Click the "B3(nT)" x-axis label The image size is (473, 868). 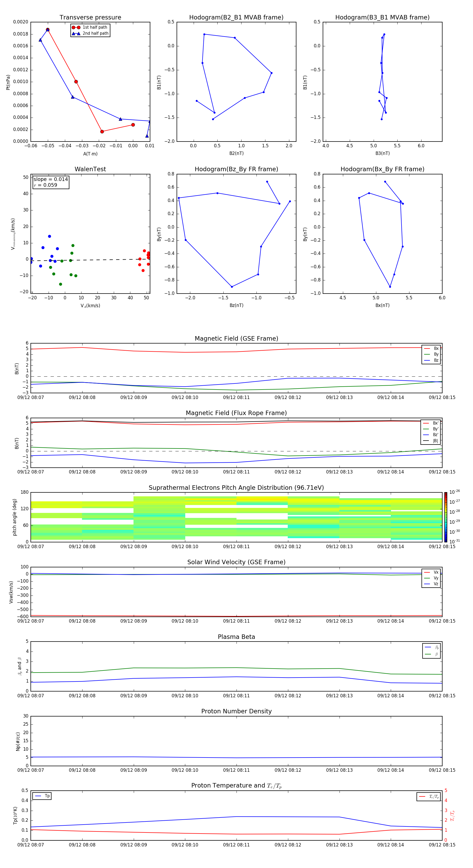382,153
